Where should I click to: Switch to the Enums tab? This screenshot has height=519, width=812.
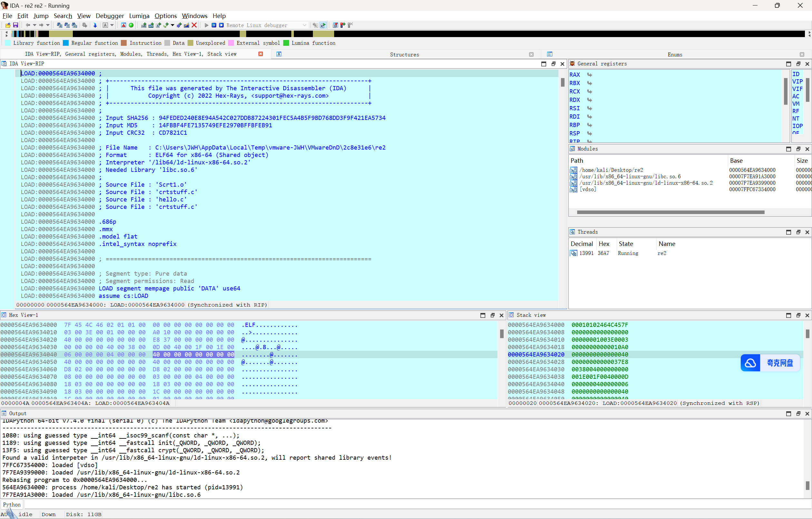point(675,54)
